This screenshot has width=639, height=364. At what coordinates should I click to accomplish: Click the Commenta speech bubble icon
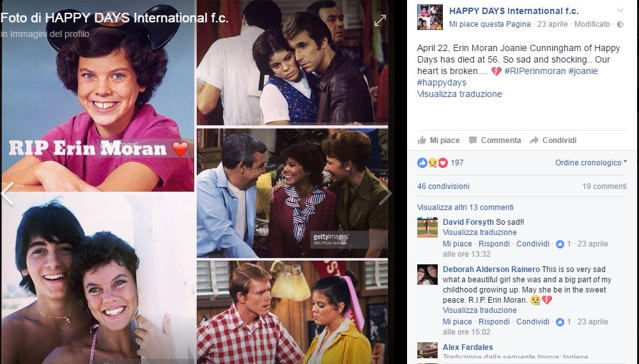(473, 140)
